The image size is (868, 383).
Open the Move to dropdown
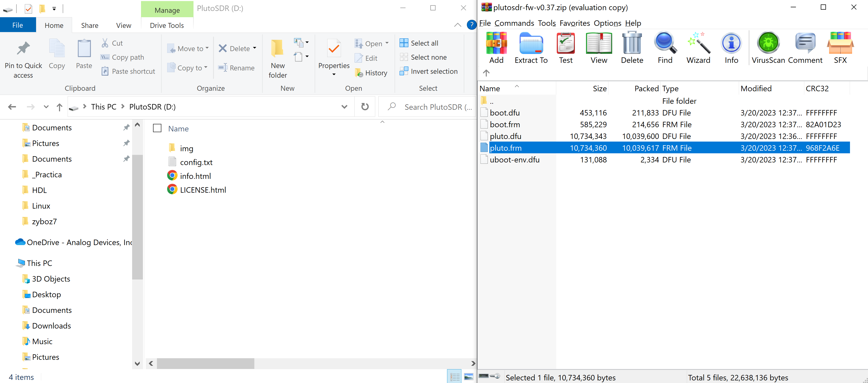188,48
